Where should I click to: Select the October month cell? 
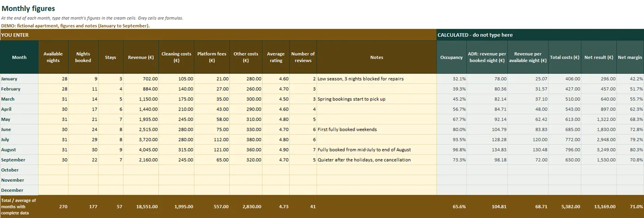[x=19, y=170]
